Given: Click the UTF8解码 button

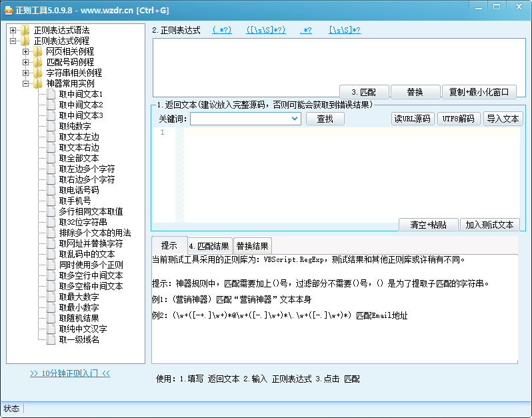Looking at the screenshot, I should (x=459, y=119).
